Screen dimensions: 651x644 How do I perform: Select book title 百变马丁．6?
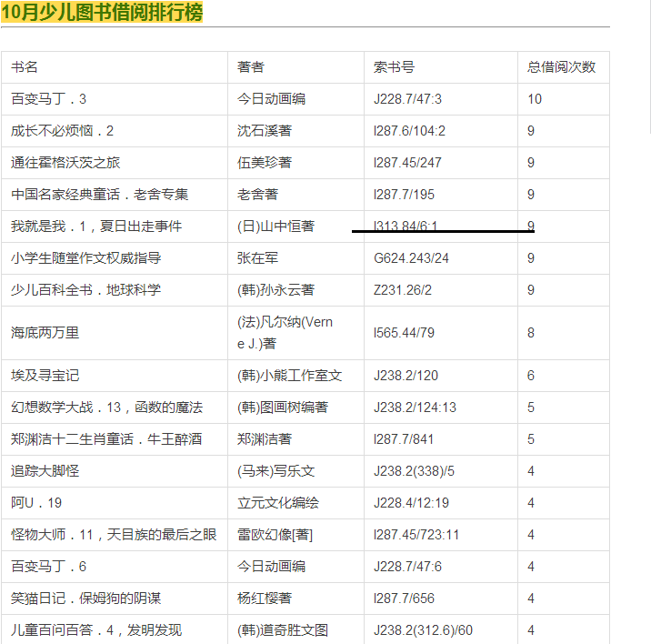48,567
